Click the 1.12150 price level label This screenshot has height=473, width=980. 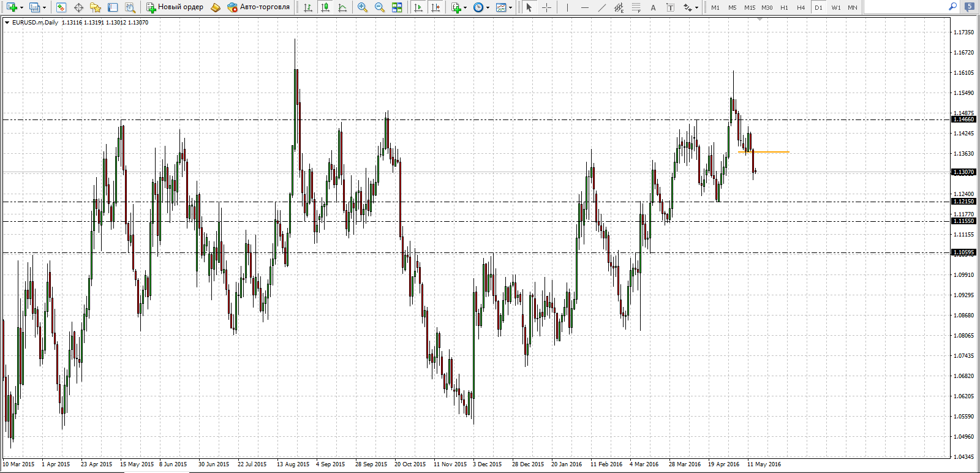pos(963,202)
